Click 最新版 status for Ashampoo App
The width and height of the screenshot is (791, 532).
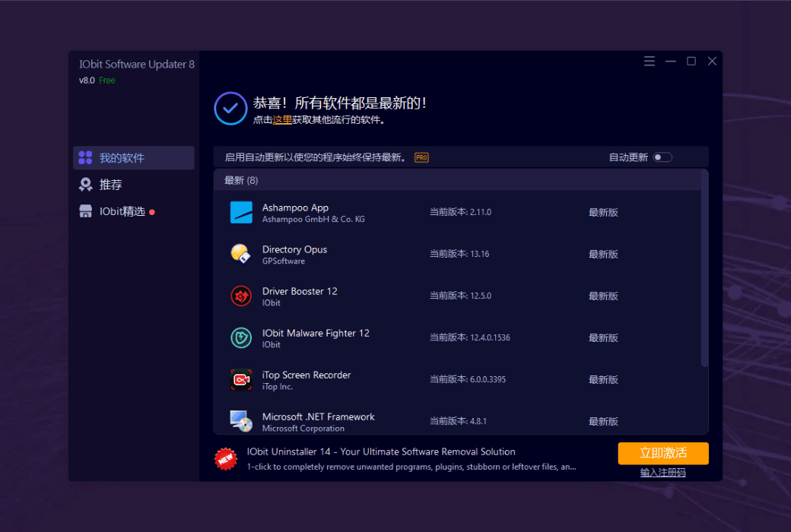click(x=603, y=213)
